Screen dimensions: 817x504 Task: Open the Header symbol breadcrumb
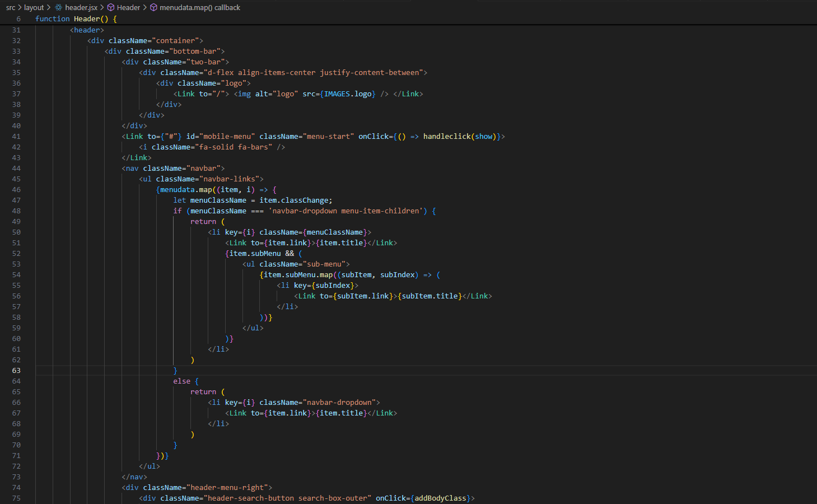(x=128, y=7)
